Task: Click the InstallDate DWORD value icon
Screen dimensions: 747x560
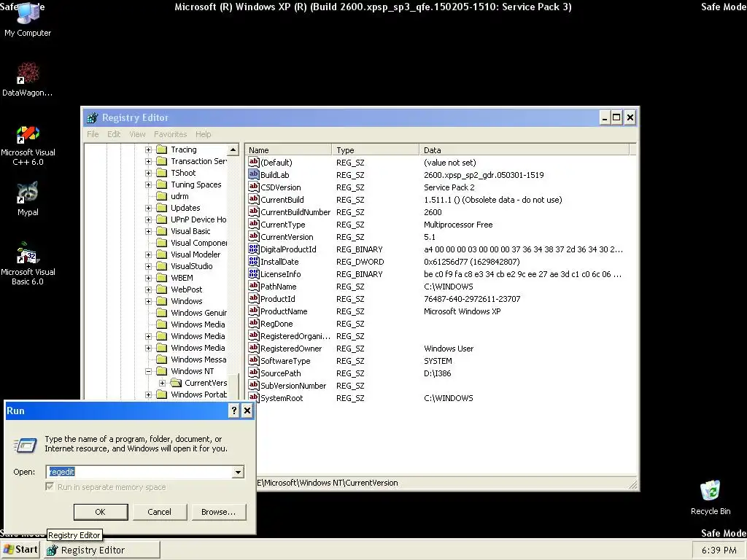Action: pyautogui.click(x=253, y=262)
